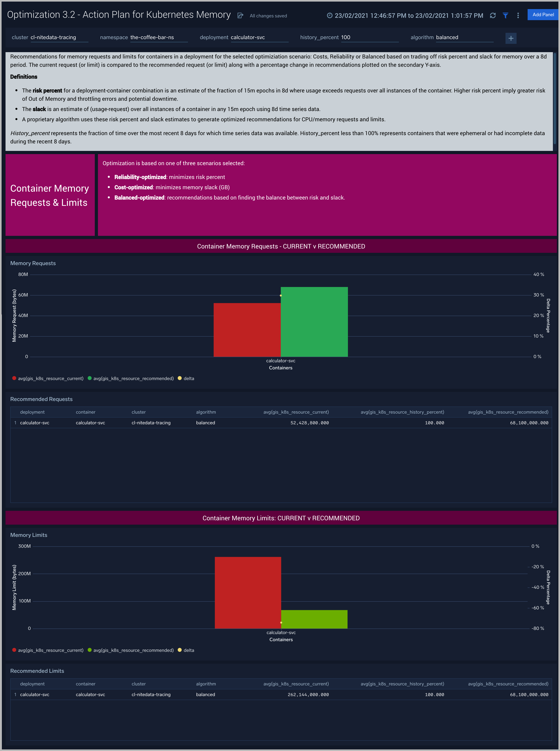Click the description panel scrollbar
560x751 pixels.
pyautogui.click(x=555, y=98)
